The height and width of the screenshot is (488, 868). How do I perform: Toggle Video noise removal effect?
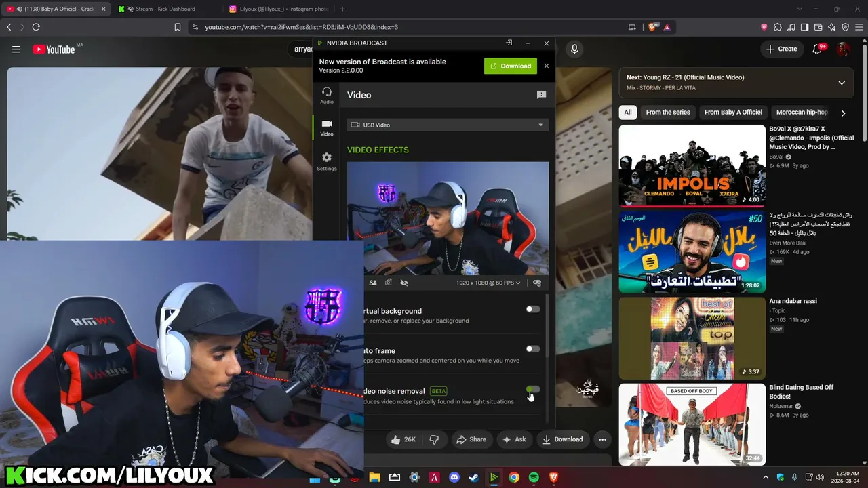click(x=533, y=389)
